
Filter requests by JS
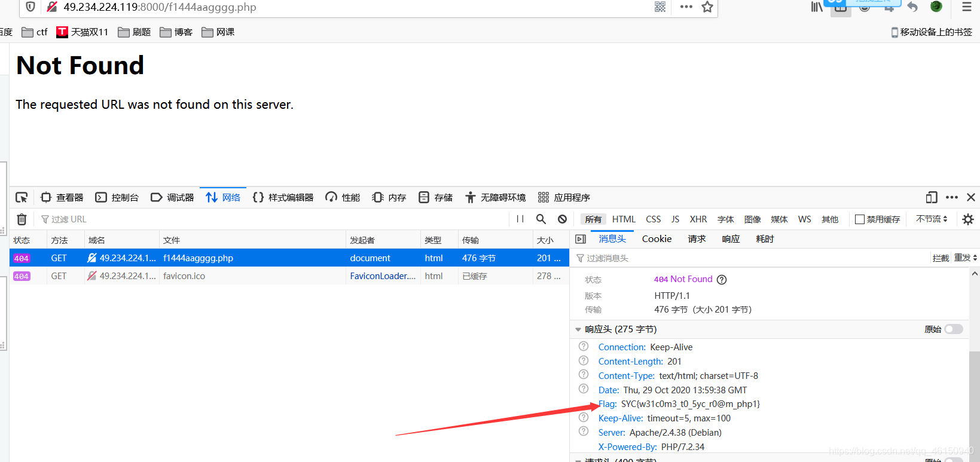coord(675,219)
